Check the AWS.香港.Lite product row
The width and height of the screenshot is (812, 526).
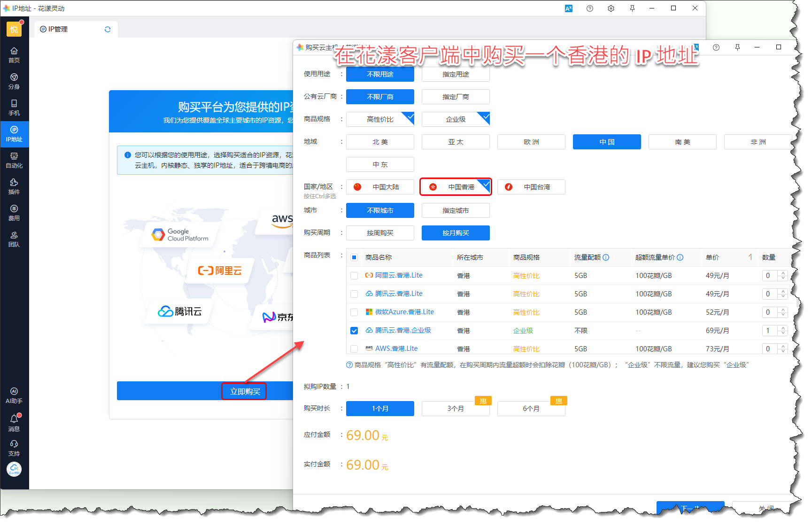point(354,349)
